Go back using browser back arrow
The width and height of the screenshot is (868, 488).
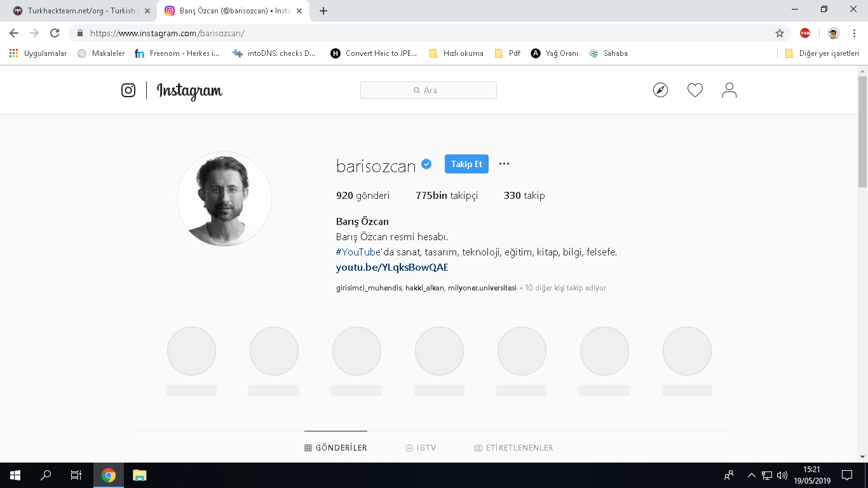pos(14,33)
